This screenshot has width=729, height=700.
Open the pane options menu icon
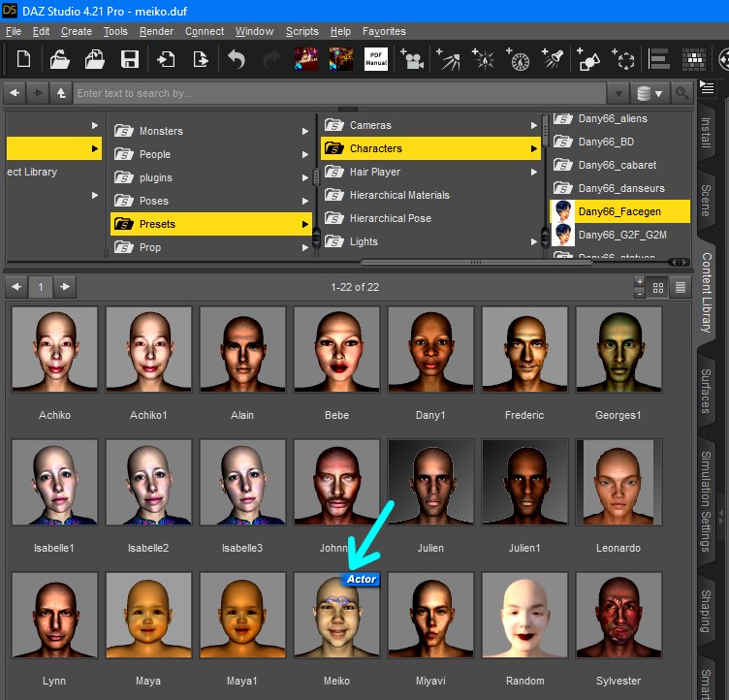pyautogui.click(x=707, y=87)
